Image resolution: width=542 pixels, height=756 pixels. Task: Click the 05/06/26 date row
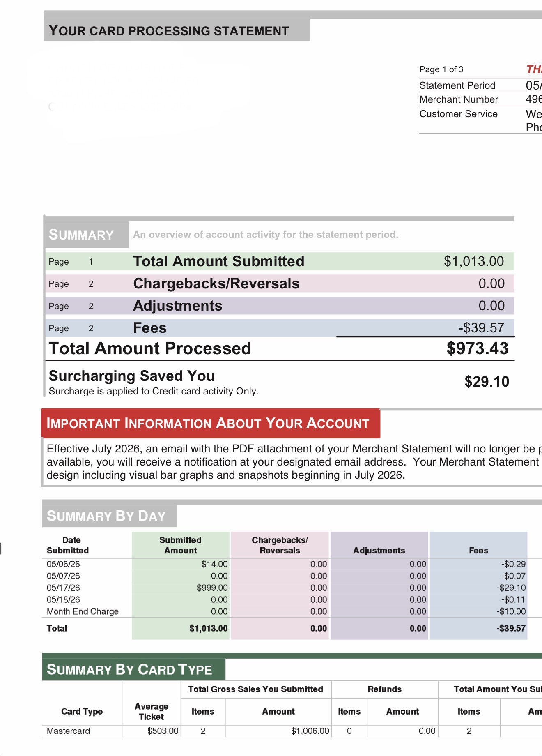[x=63, y=564]
